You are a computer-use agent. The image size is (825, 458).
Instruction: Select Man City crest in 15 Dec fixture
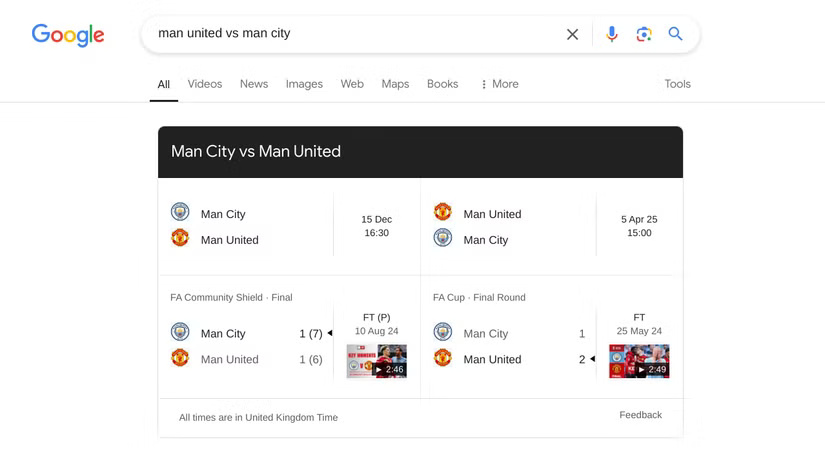pos(180,212)
